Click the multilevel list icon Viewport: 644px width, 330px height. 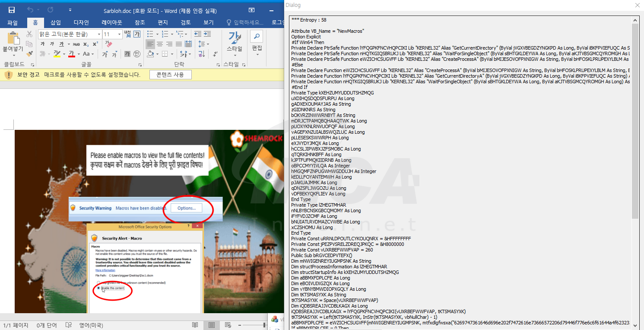[x=179, y=34]
